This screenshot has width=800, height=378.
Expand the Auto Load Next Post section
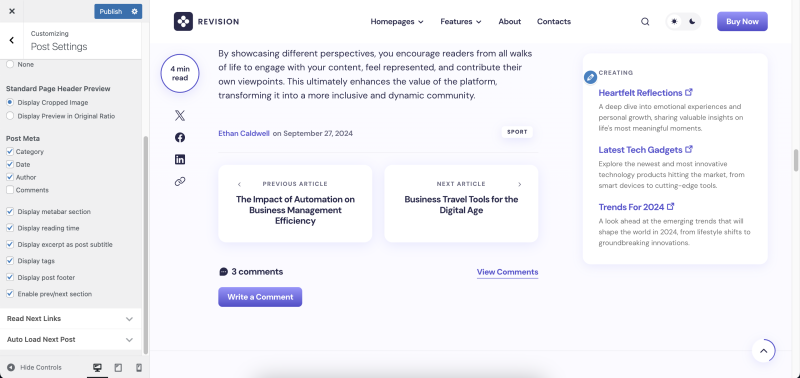click(x=70, y=339)
